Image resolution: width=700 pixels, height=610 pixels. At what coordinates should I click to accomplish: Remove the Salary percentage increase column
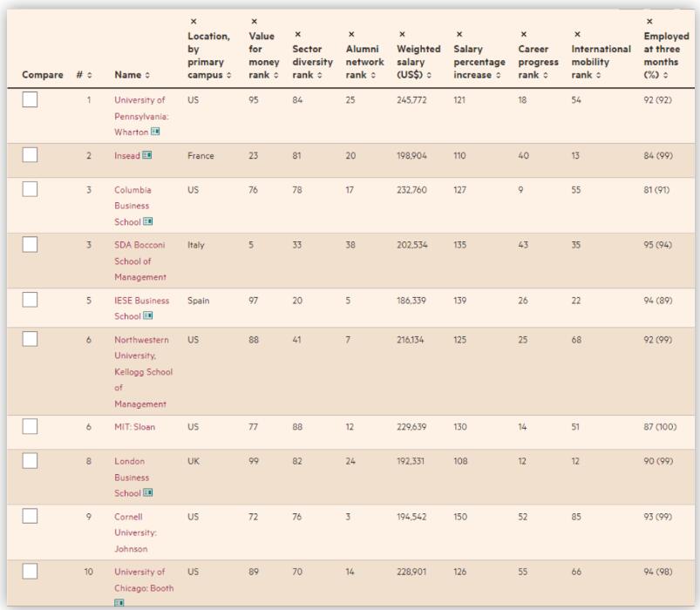(459, 34)
